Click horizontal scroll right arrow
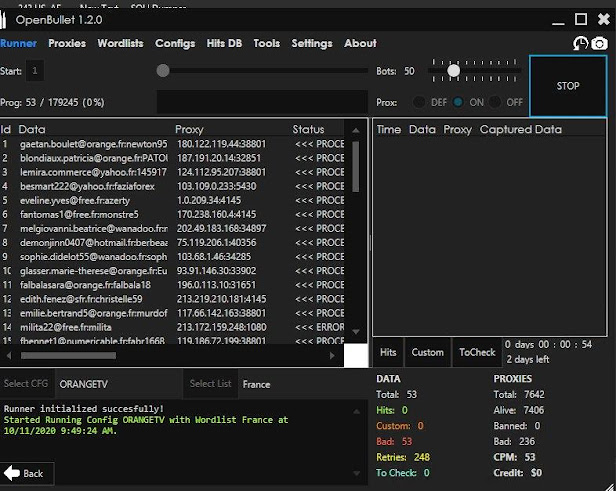 [332, 355]
